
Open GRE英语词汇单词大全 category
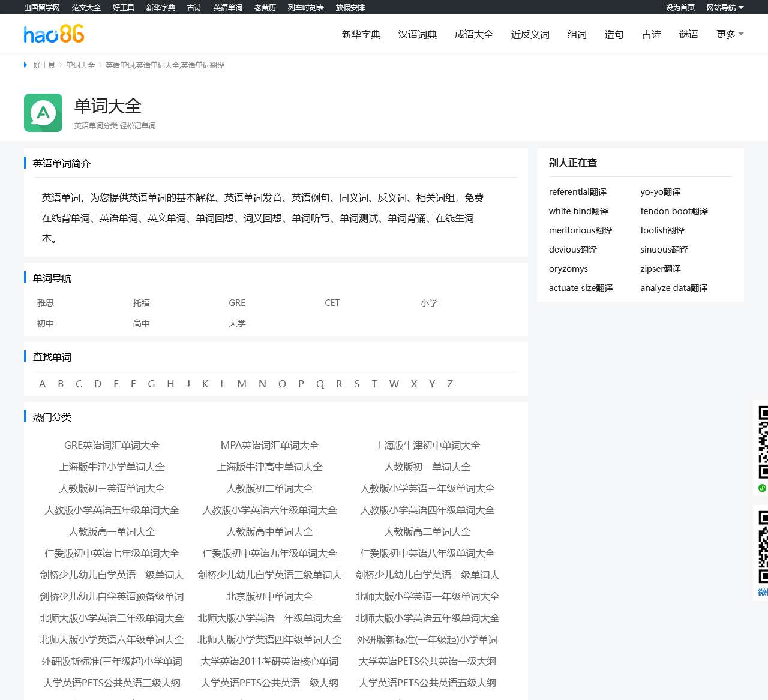click(112, 446)
